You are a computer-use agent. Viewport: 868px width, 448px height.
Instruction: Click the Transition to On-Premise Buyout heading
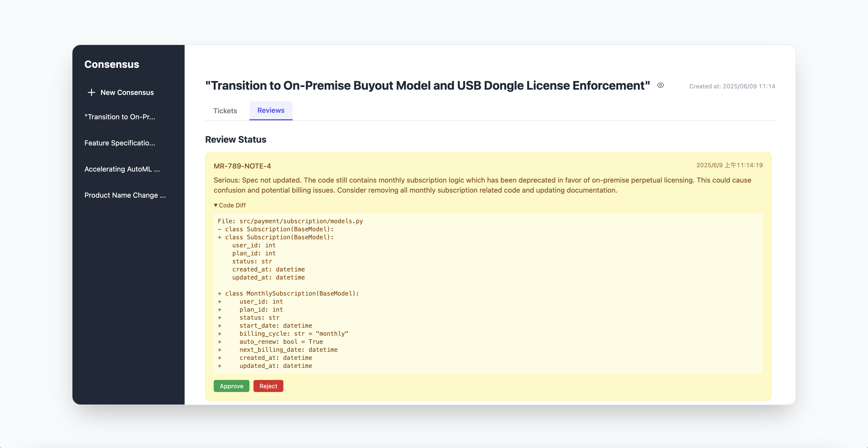click(427, 85)
